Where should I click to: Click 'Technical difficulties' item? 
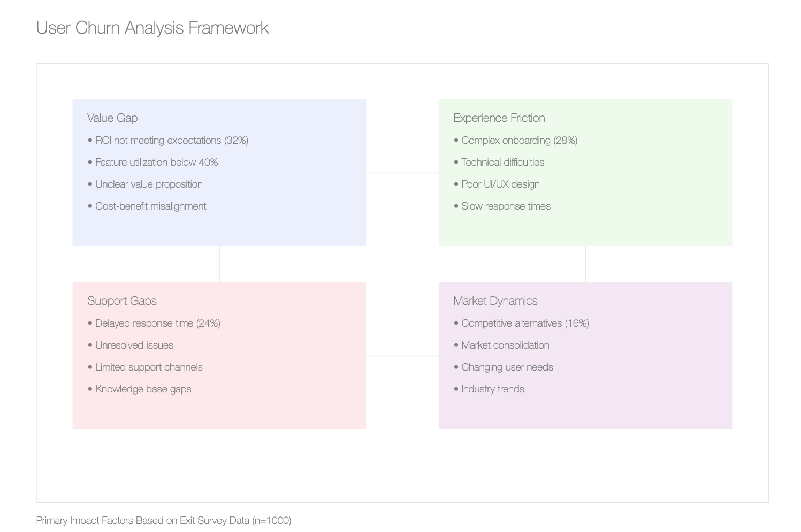click(x=499, y=163)
